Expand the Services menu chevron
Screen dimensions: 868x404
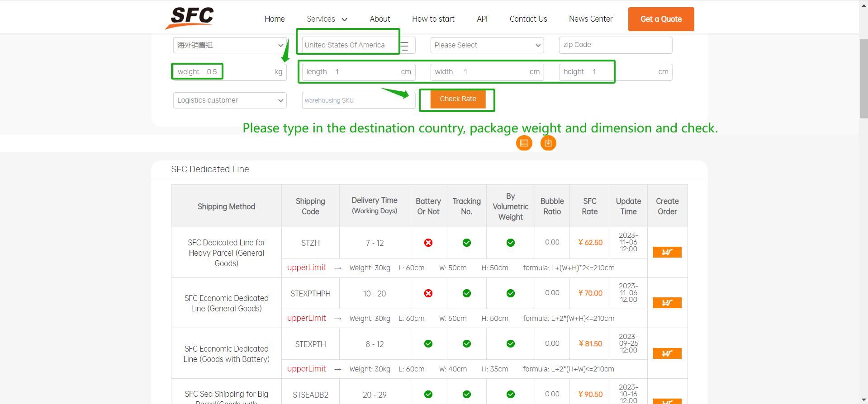[345, 19]
